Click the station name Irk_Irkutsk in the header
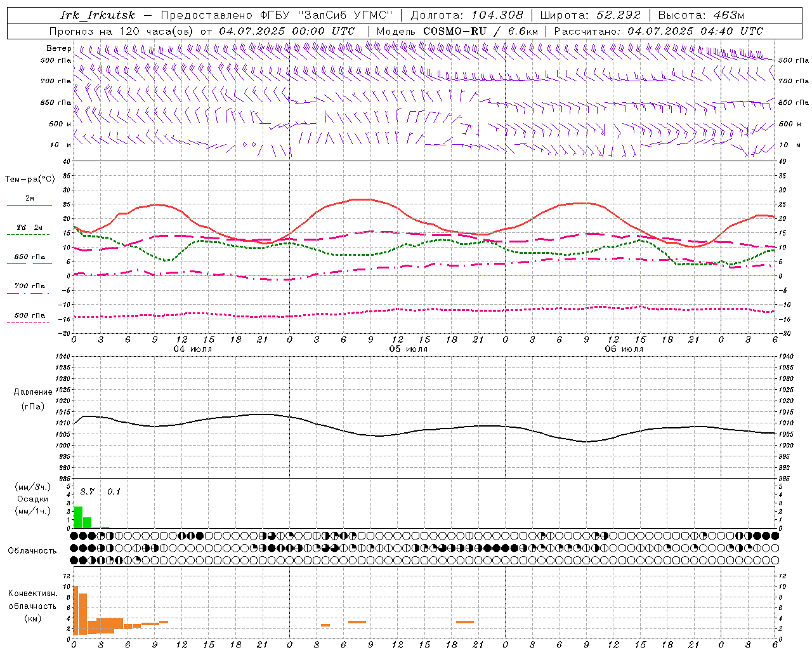 [98, 15]
